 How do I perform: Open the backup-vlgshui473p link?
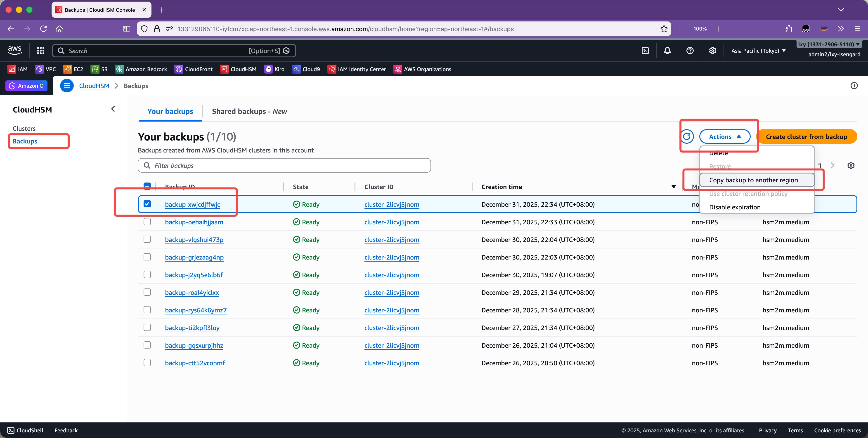point(194,240)
